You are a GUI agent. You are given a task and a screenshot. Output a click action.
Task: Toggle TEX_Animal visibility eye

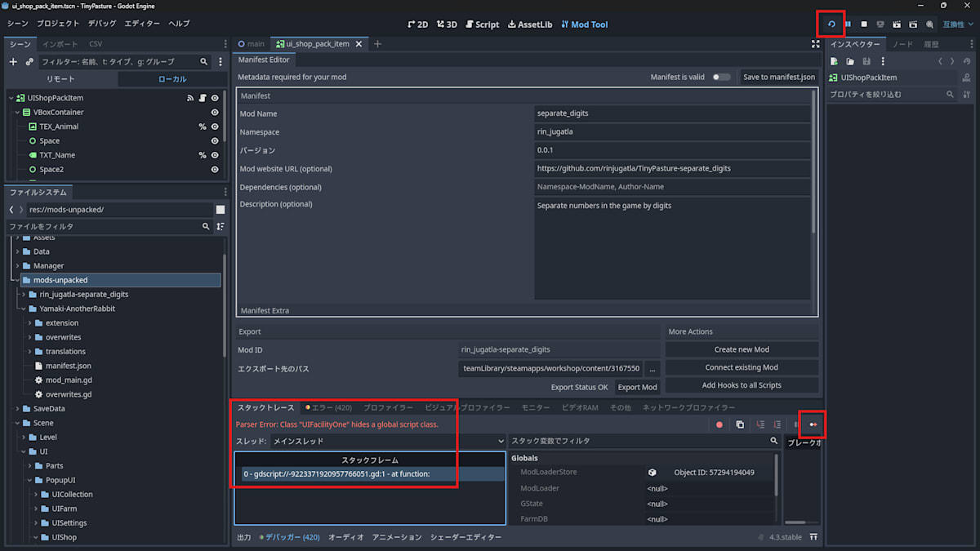(x=215, y=127)
